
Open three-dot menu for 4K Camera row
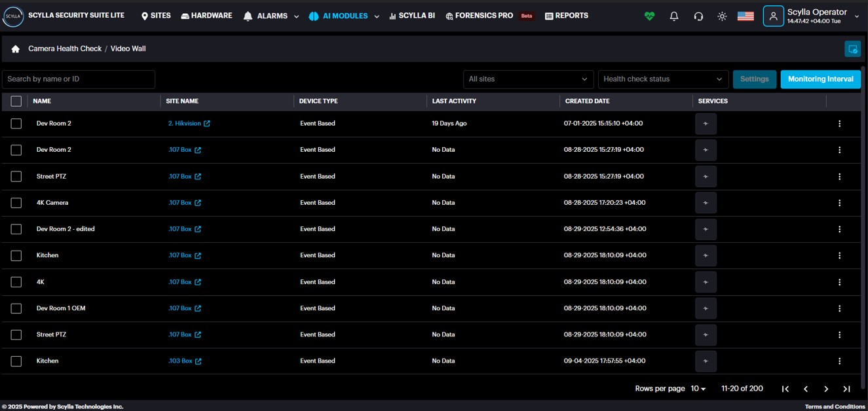(x=839, y=203)
